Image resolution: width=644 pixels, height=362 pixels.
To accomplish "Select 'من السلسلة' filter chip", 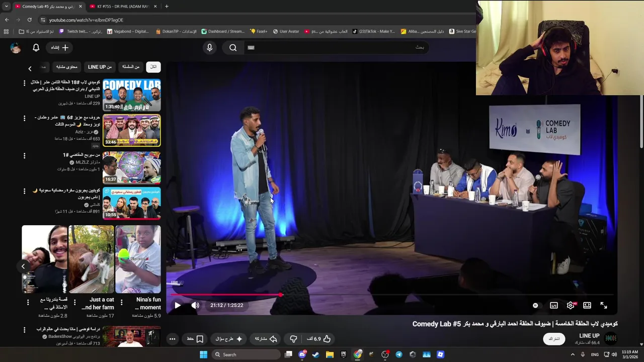I will point(131,67).
